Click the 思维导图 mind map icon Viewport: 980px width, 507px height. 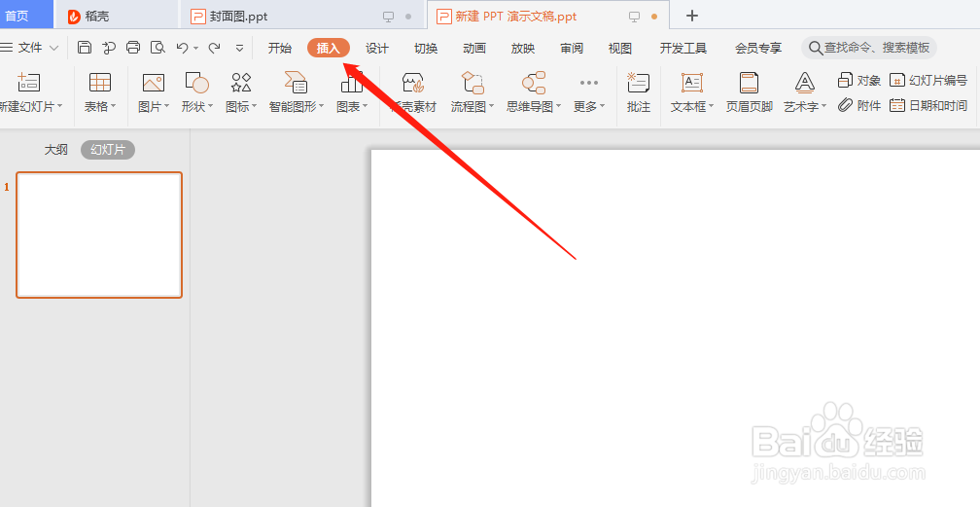click(534, 82)
